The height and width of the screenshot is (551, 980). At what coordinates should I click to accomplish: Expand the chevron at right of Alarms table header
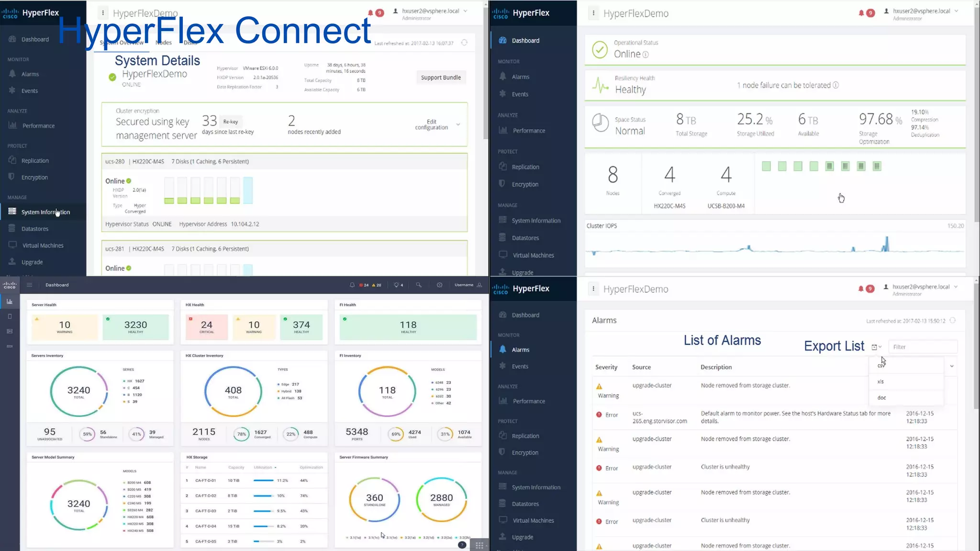[x=952, y=366]
